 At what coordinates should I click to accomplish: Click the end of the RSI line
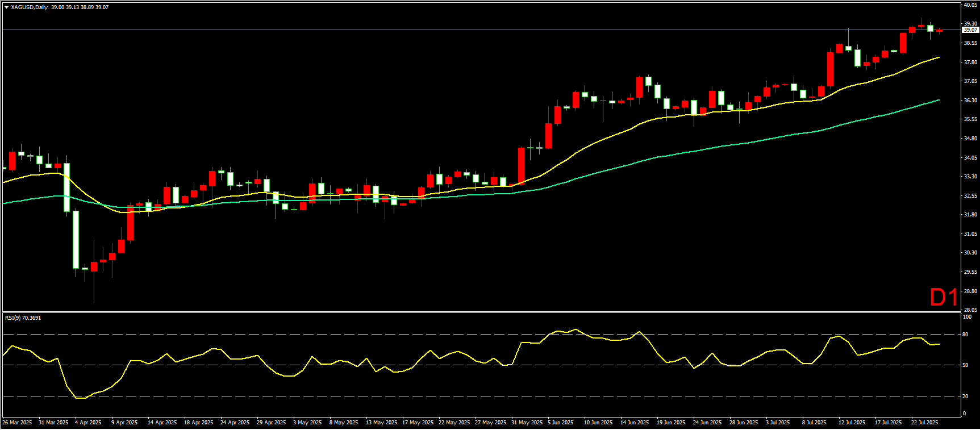(x=939, y=344)
